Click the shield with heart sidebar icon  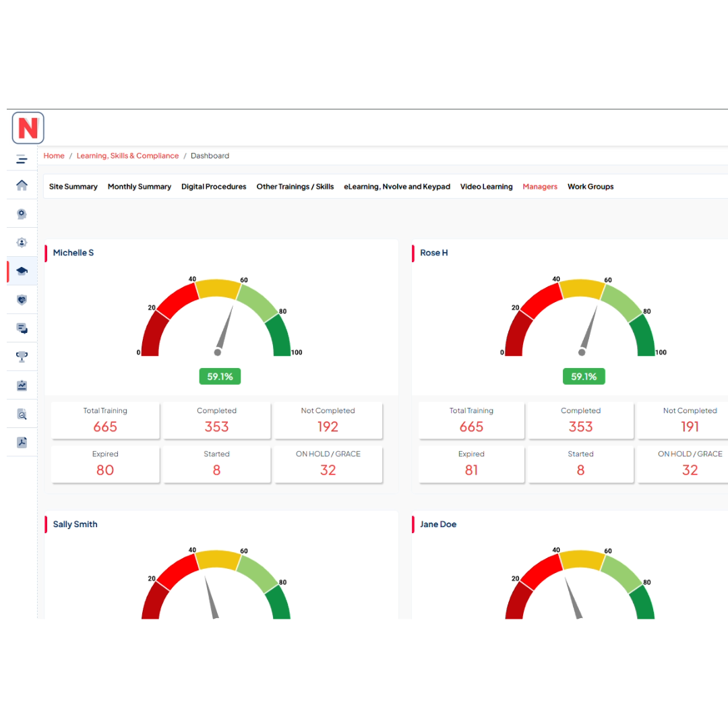click(x=22, y=299)
